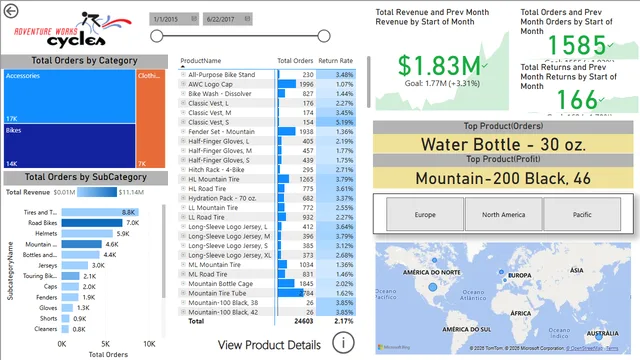Click the subcategory chart vertical scrollbar
The width and height of the screenshot is (640, 360).
(164, 251)
